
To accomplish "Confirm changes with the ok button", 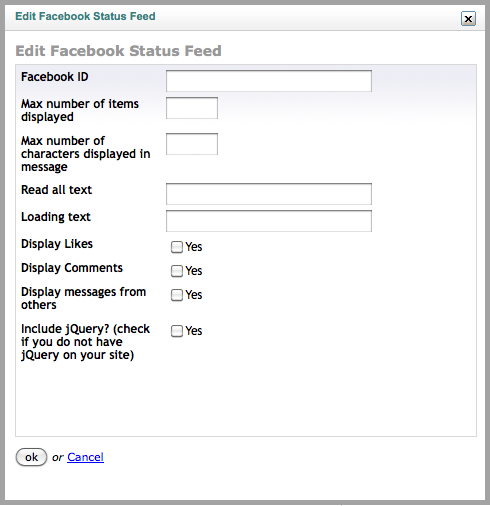I will coord(31,457).
